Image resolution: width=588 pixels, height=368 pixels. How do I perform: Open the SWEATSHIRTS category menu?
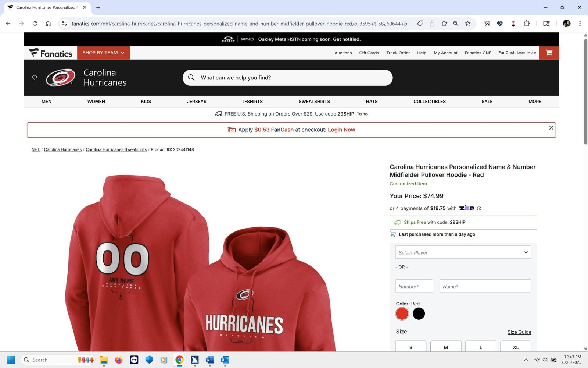point(314,102)
